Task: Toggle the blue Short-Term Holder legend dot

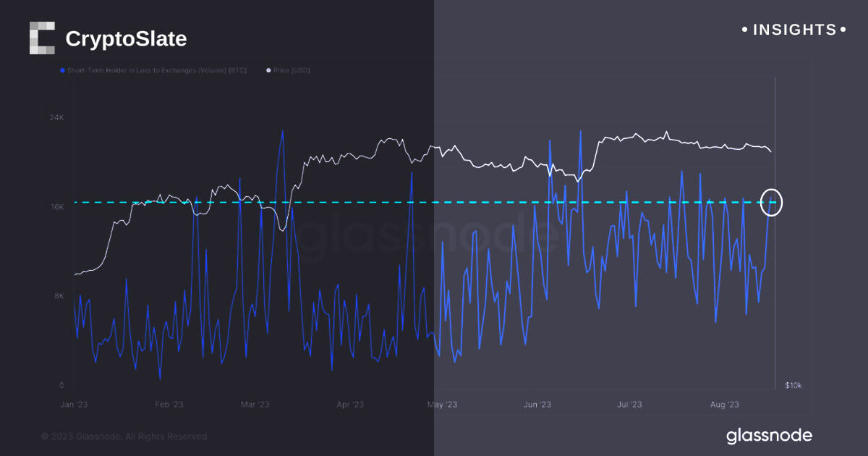Action: 62,70
